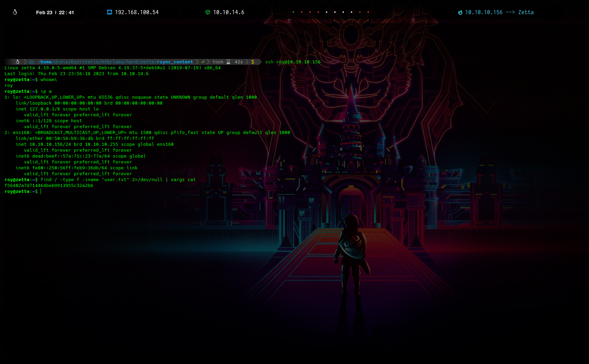The width and height of the screenshot is (589, 364).
Task: Click the green cube VPN icon
Action: (x=208, y=12)
